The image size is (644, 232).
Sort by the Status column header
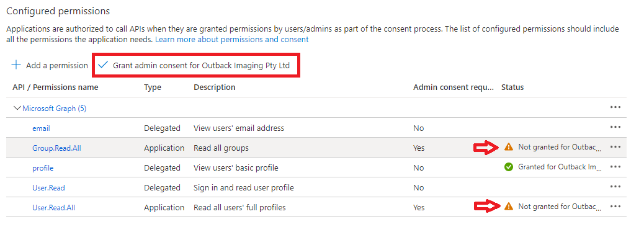(512, 87)
